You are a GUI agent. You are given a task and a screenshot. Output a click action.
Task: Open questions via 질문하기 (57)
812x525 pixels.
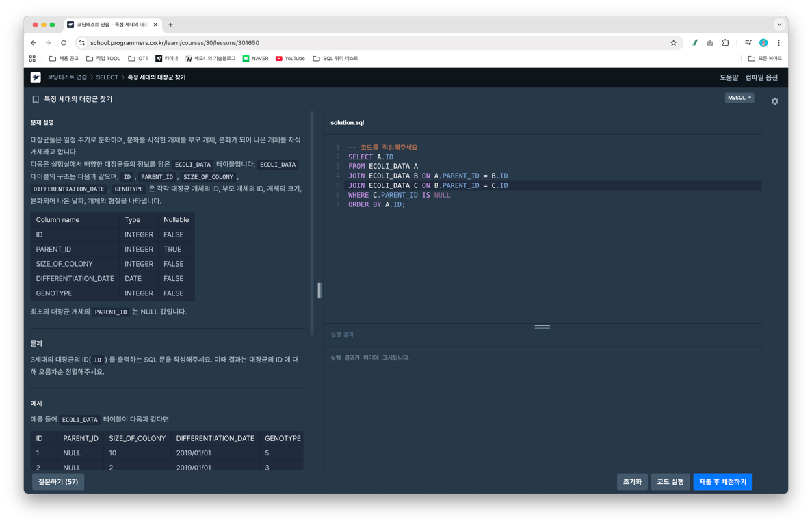pos(57,482)
